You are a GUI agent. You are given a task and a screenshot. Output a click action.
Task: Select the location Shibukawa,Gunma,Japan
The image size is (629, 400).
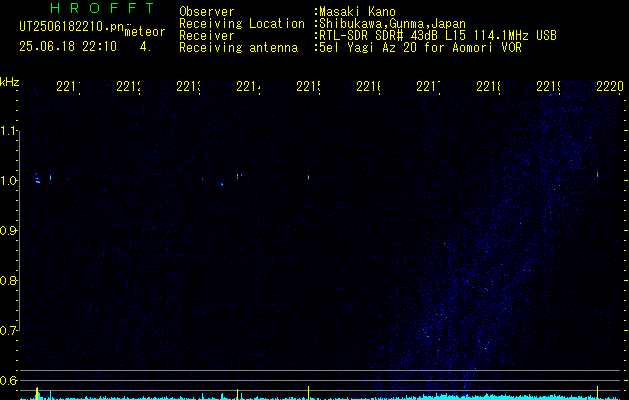click(x=392, y=23)
